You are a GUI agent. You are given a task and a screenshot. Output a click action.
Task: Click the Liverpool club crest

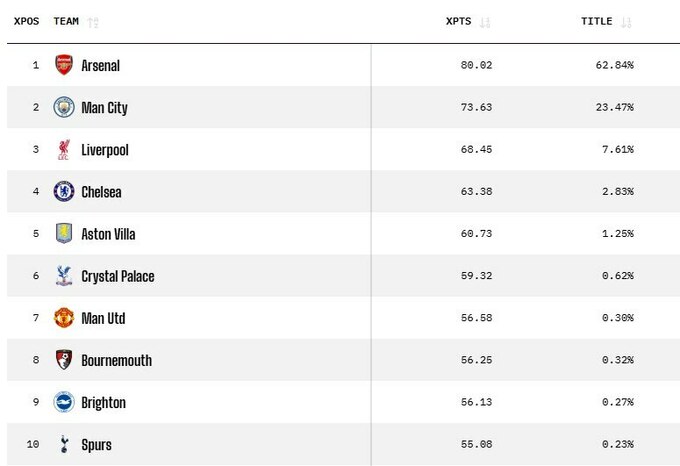click(64, 149)
